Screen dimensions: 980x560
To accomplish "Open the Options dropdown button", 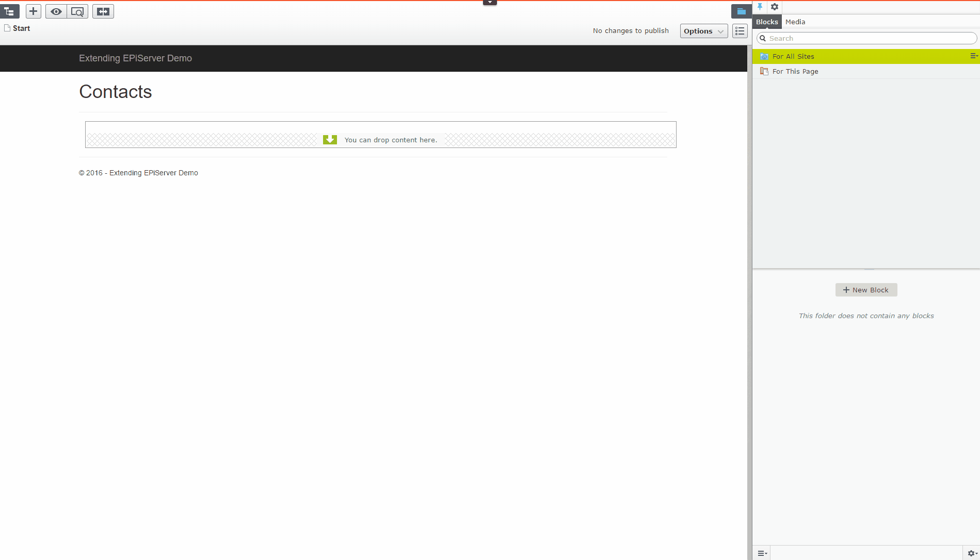I will [704, 31].
